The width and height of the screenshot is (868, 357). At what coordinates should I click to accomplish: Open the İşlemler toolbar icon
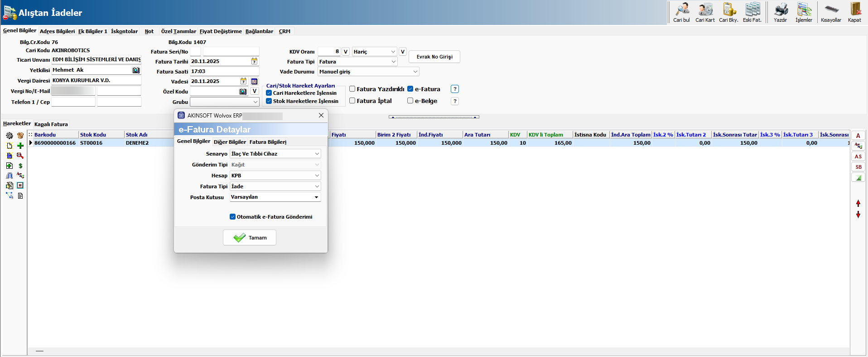tap(804, 10)
